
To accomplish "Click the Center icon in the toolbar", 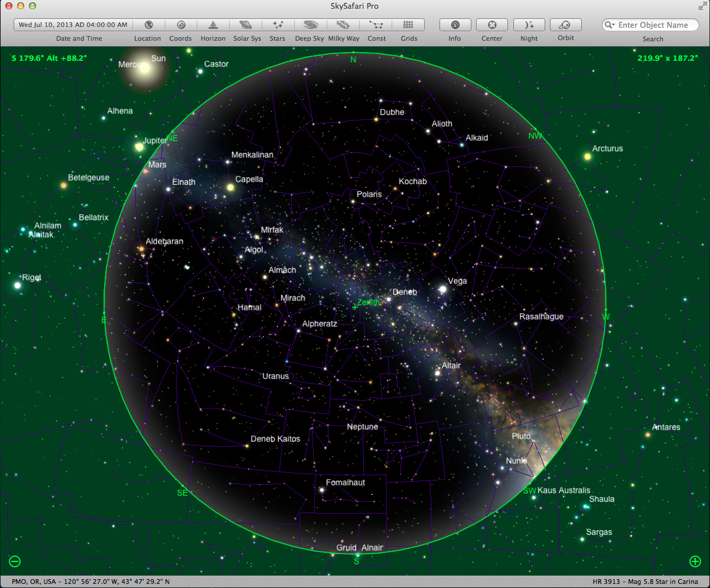I will (491, 25).
